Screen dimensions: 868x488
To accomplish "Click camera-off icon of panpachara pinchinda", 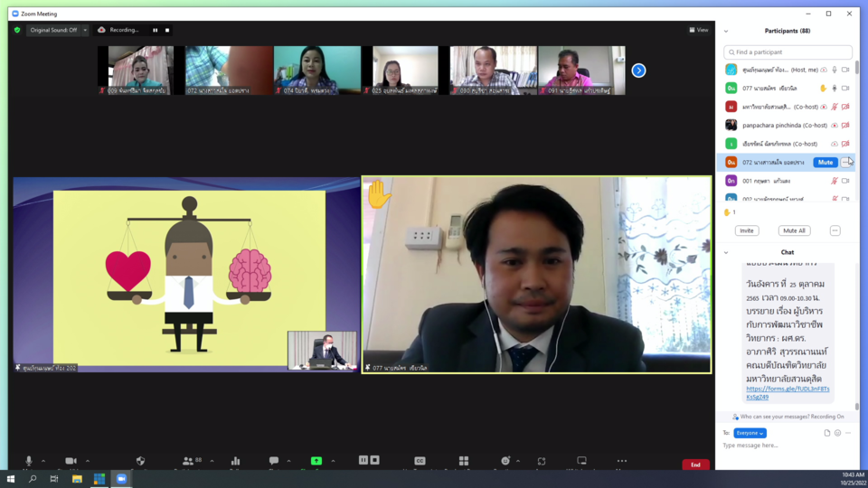I will pyautogui.click(x=845, y=125).
